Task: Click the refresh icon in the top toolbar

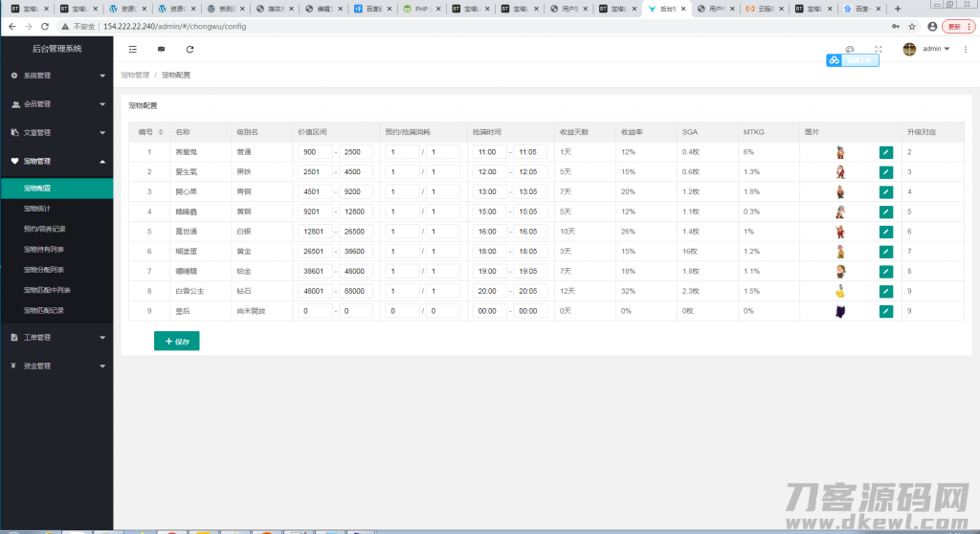Action: (x=189, y=49)
